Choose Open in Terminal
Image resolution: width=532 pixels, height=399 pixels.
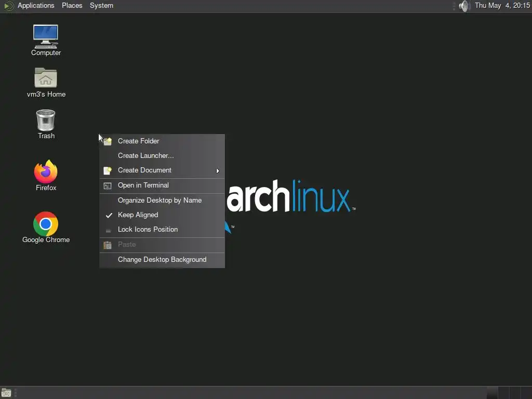point(162,185)
